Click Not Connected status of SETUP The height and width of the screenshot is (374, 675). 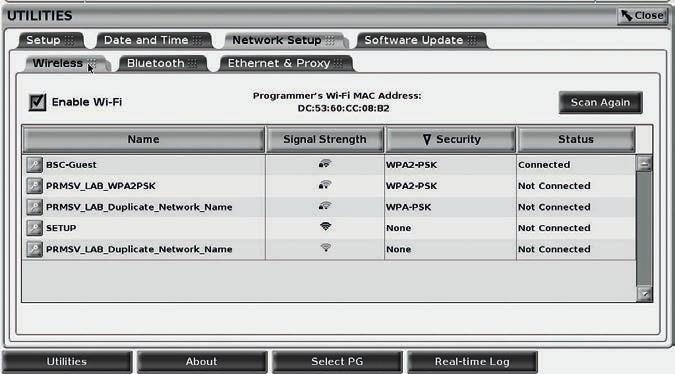pos(554,228)
